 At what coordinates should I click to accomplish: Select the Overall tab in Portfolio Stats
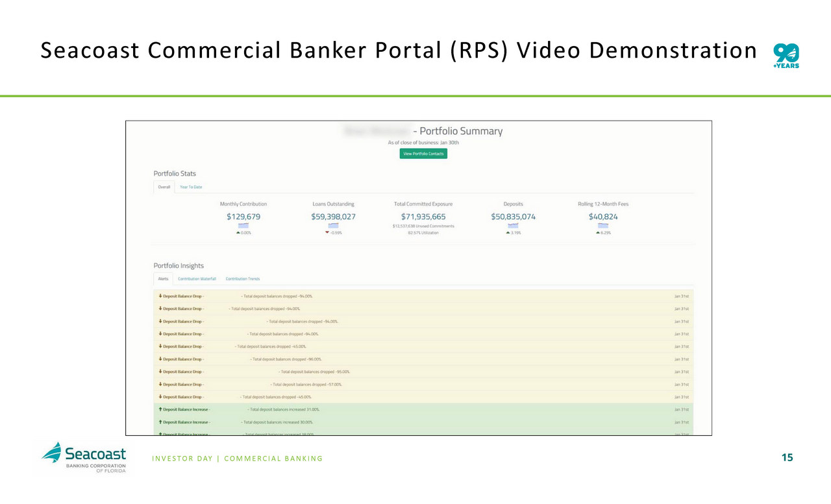tap(164, 187)
